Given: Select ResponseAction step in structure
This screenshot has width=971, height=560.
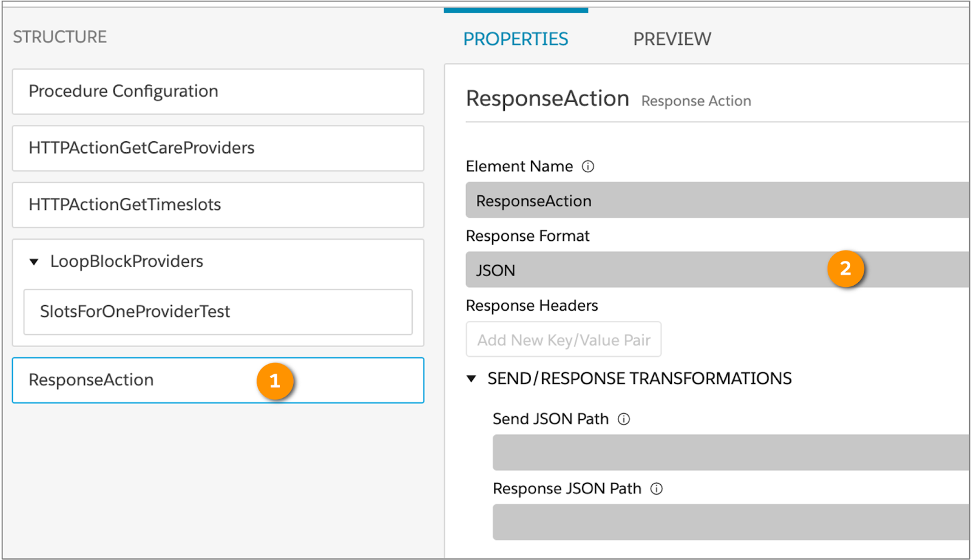Looking at the screenshot, I should click(218, 380).
